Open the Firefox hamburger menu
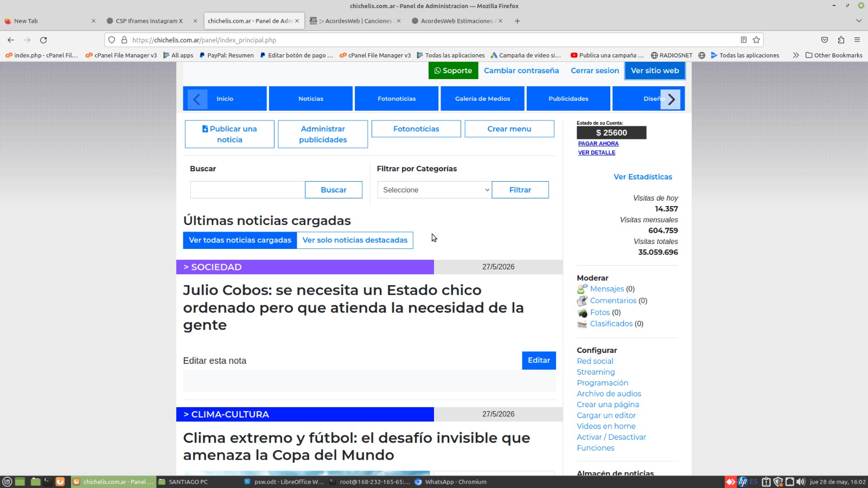Image resolution: width=868 pixels, height=488 pixels. pos(857,40)
